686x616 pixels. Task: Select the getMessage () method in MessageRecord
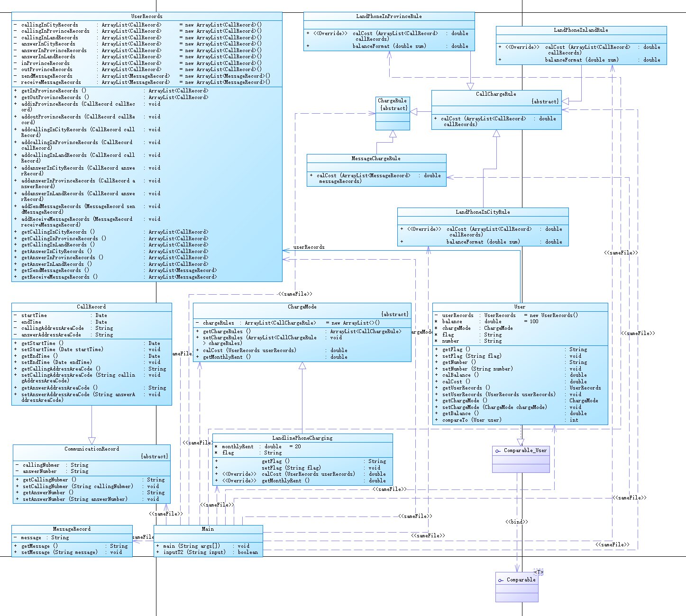click(71, 546)
